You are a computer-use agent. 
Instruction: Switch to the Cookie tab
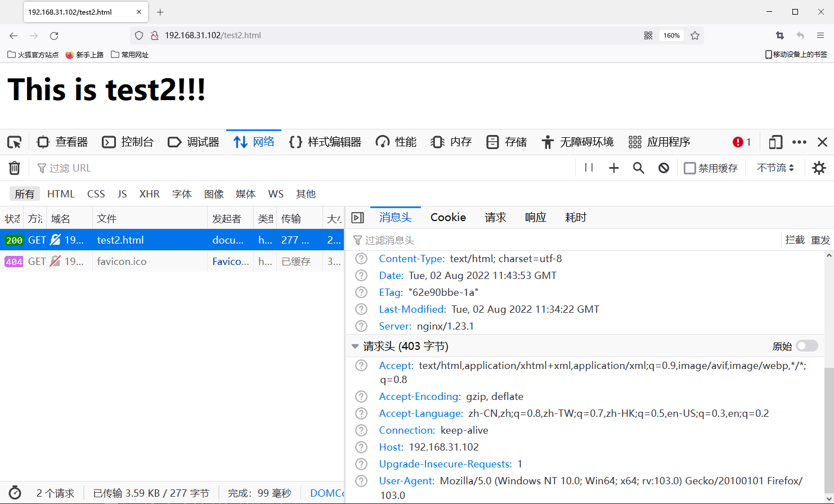447,217
